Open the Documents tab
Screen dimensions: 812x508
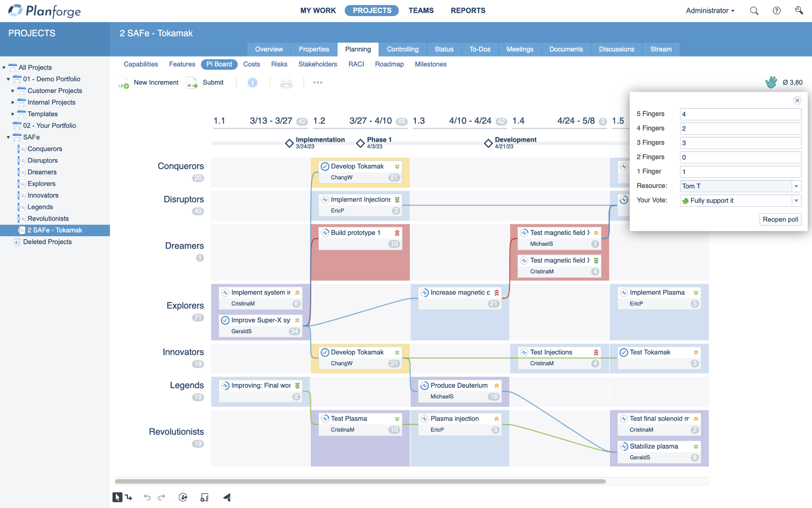566,50
